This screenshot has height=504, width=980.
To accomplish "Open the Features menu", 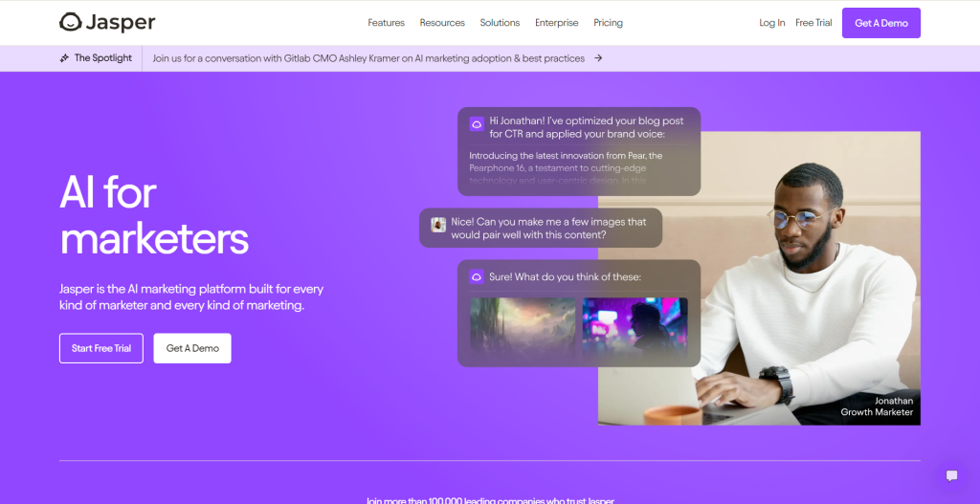I will tap(386, 23).
